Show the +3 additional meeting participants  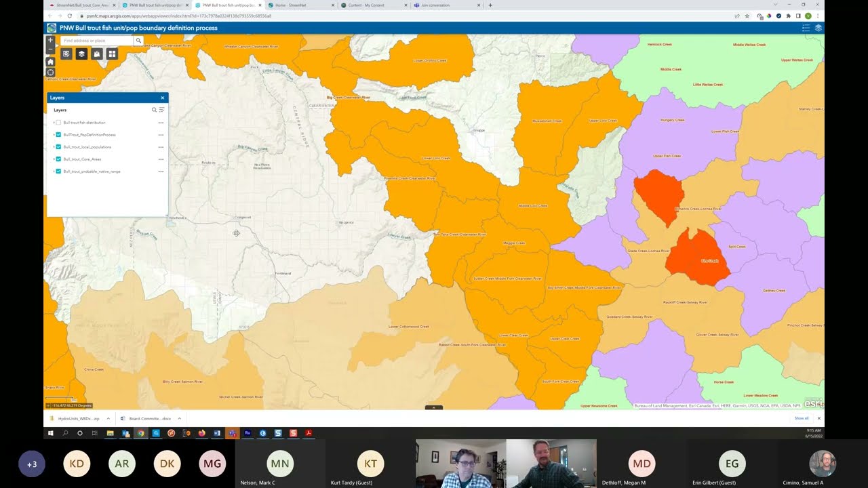(x=32, y=464)
